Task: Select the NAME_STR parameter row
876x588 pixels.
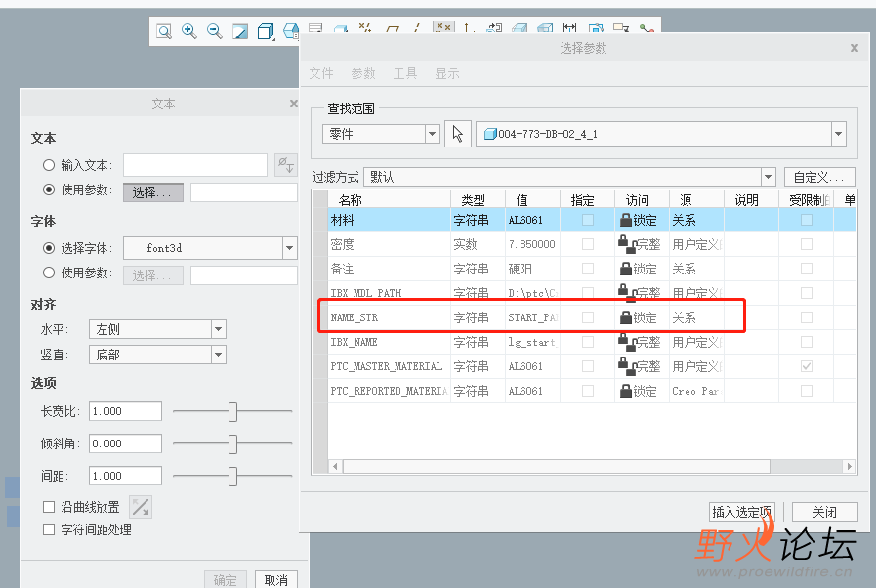Action: click(592, 317)
